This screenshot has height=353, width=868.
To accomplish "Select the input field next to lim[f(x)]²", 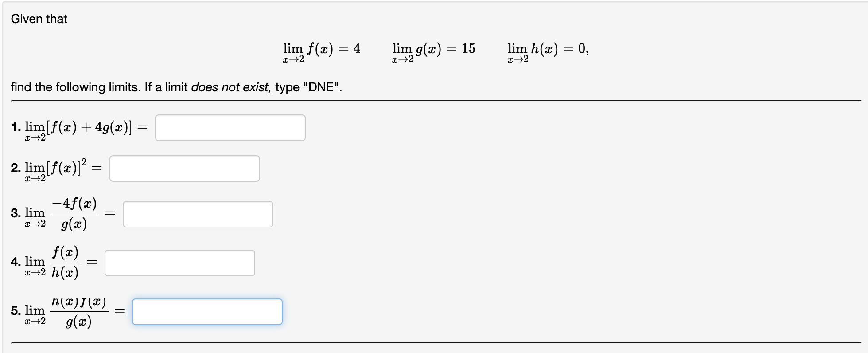I will pos(185,169).
